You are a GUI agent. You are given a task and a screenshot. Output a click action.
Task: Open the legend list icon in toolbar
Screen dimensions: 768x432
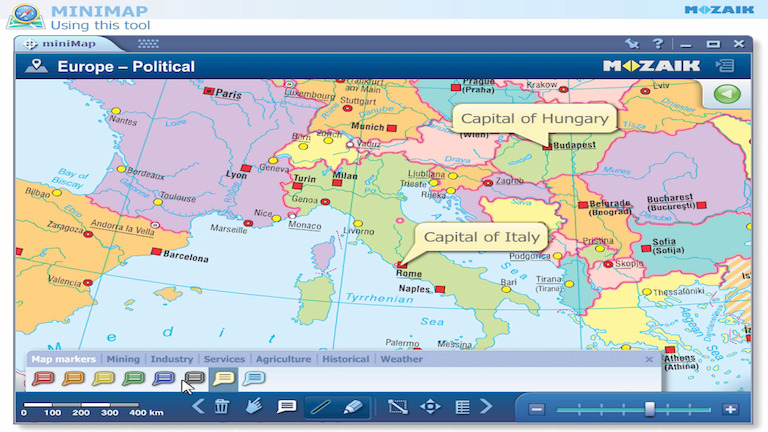(462, 406)
